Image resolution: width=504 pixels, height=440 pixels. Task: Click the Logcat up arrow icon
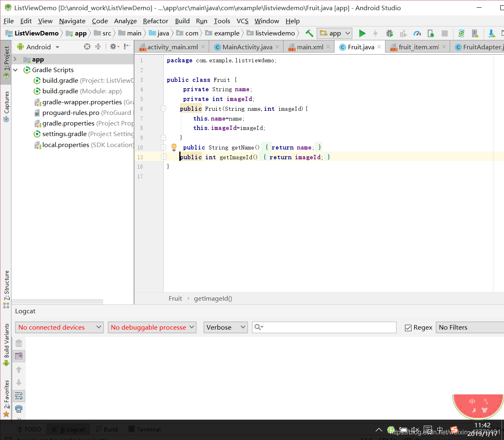[x=19, y=370]
